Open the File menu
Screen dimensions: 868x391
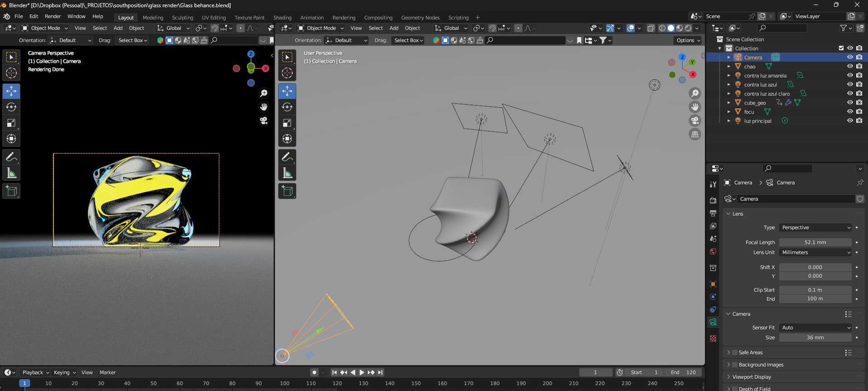(x=19, y=16)
